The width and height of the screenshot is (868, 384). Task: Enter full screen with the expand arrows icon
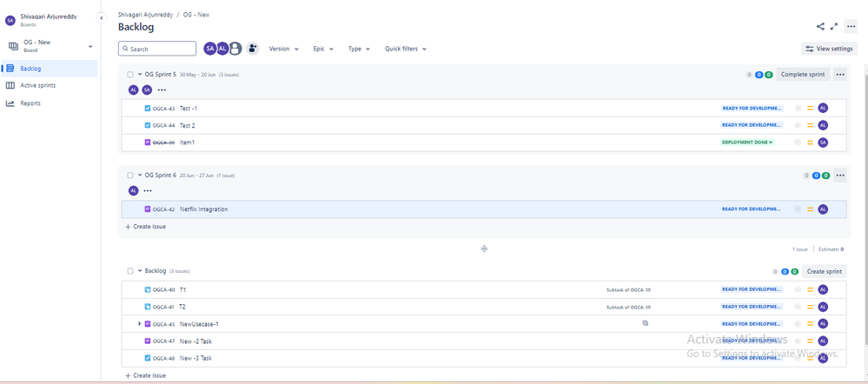click(834, 27)
